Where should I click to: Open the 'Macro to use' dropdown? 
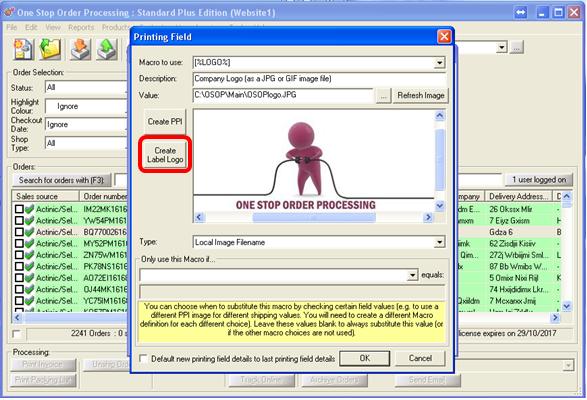[440, 63]
